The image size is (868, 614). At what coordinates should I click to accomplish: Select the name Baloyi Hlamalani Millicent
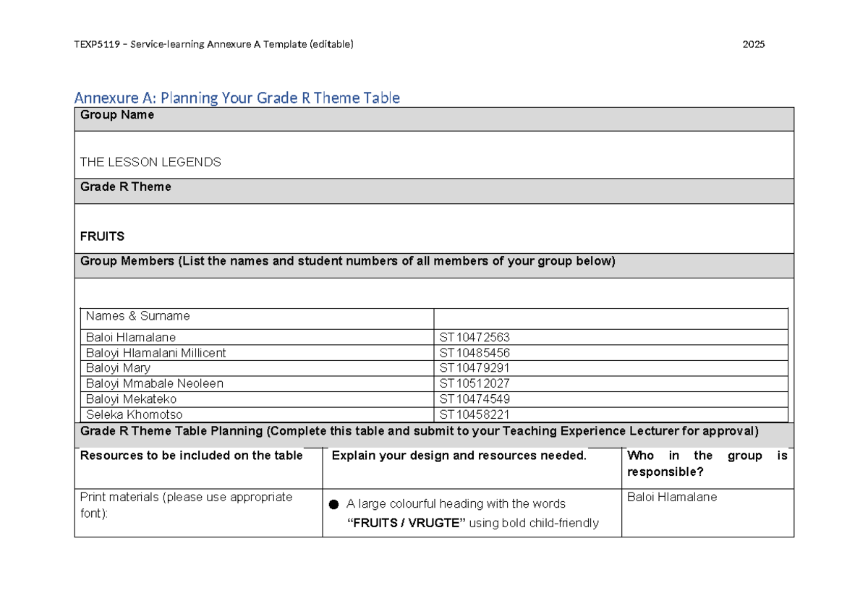click(156, 353)
